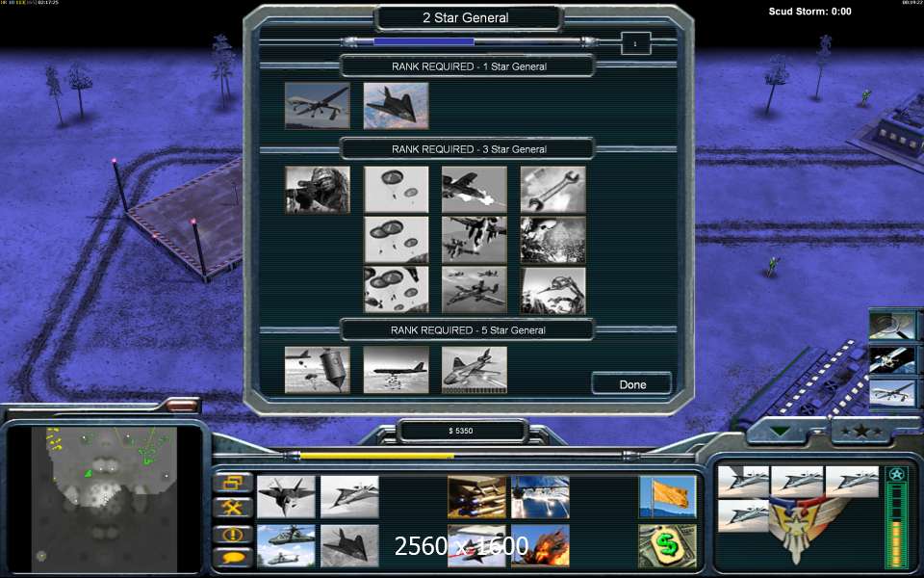Place a beacon with exclamation button
This screenshot has height=578, width=924.
click(x=233, y=535)
